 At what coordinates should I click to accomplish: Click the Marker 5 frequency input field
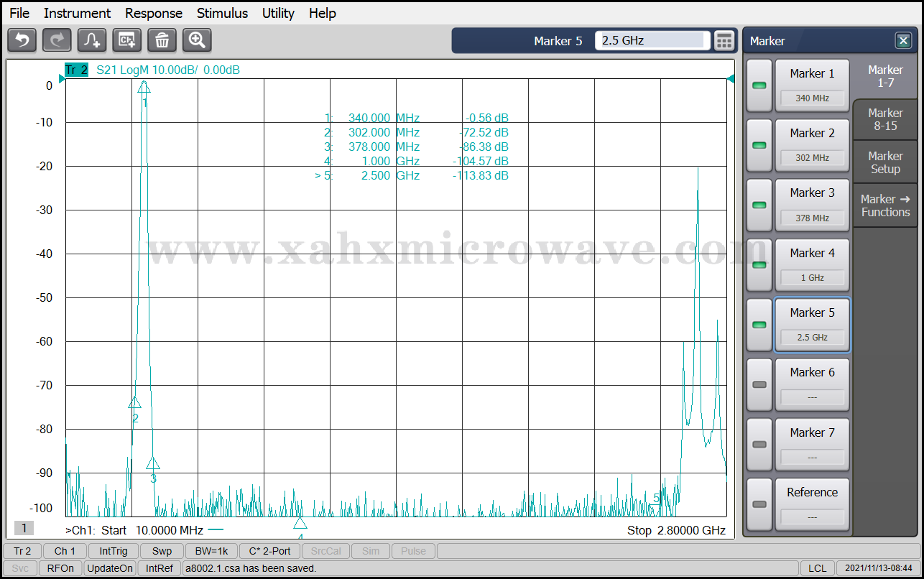[x=652, y=40]
